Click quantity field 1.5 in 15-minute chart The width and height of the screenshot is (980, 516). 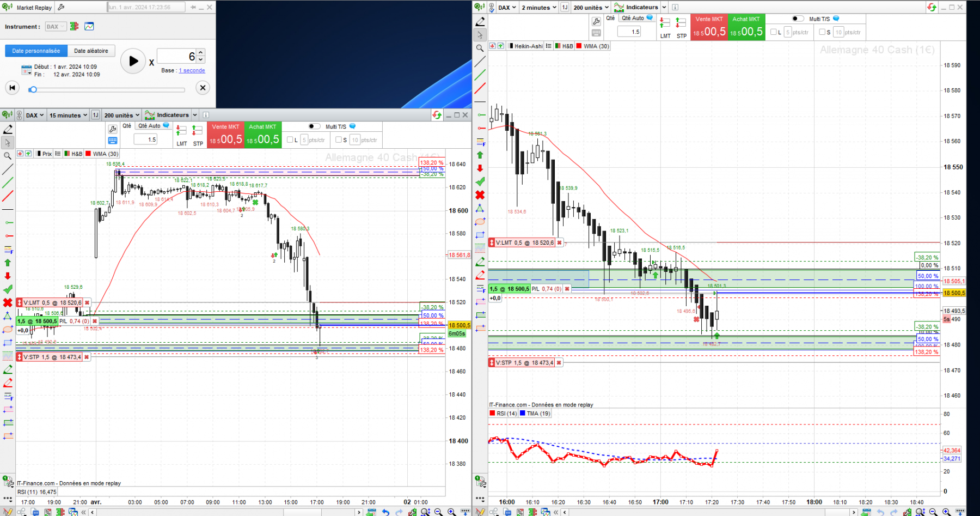click(145, 139)
